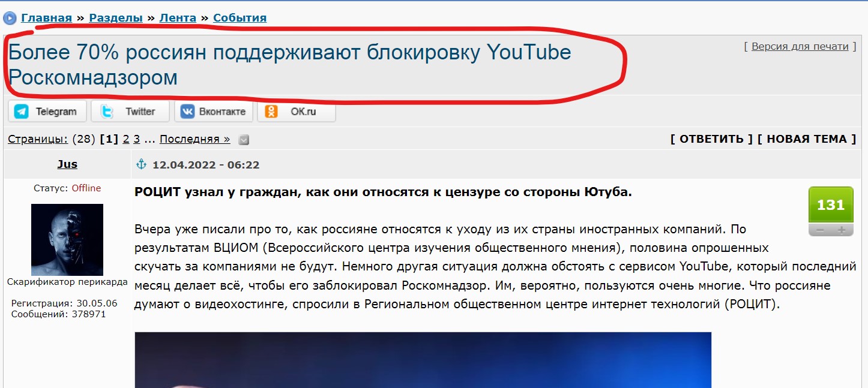This screenshot has height=388, width=868.
Task: Upvote the post with plus button
Action: [842, 230]
